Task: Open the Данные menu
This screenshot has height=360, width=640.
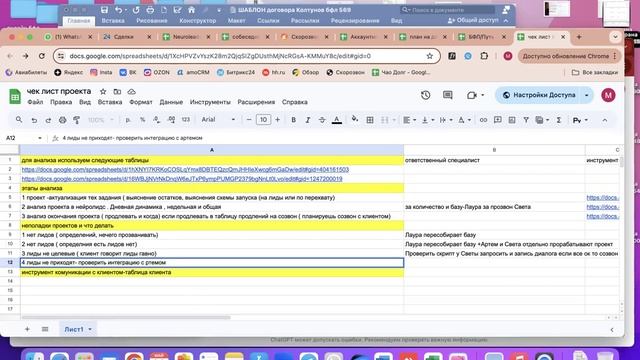Action: (x=171, y=102)
